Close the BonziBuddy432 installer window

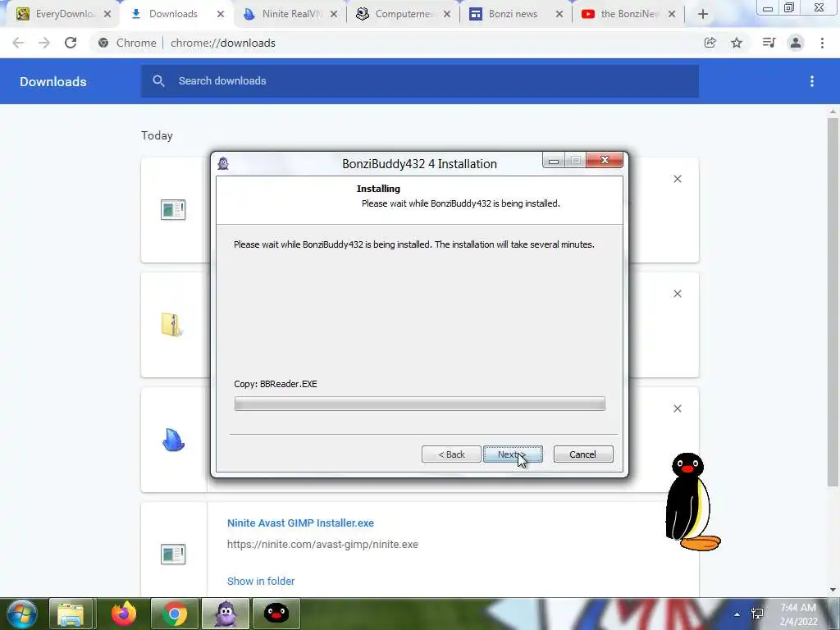pos(605,160)
